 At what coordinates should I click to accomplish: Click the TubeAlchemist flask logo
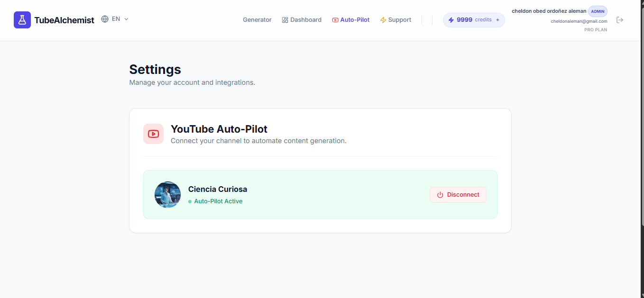(x=22, y=20)
